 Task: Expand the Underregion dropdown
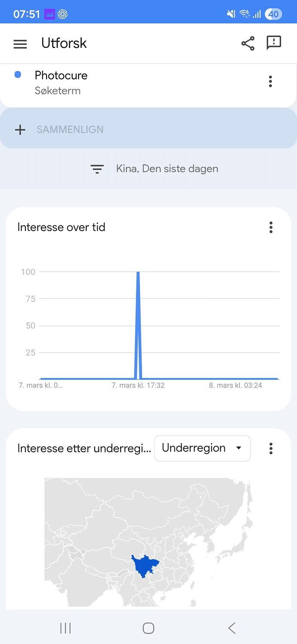[x=202, y=448]
